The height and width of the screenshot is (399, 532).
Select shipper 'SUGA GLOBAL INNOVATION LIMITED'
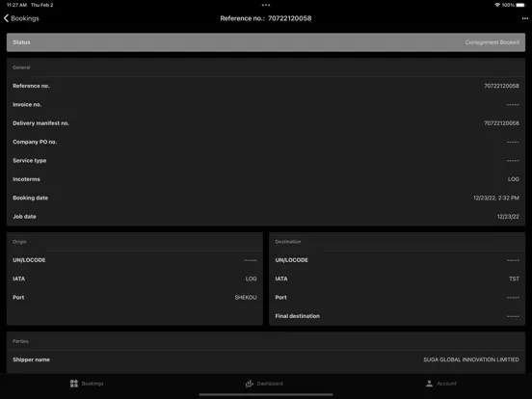point(471,359)
